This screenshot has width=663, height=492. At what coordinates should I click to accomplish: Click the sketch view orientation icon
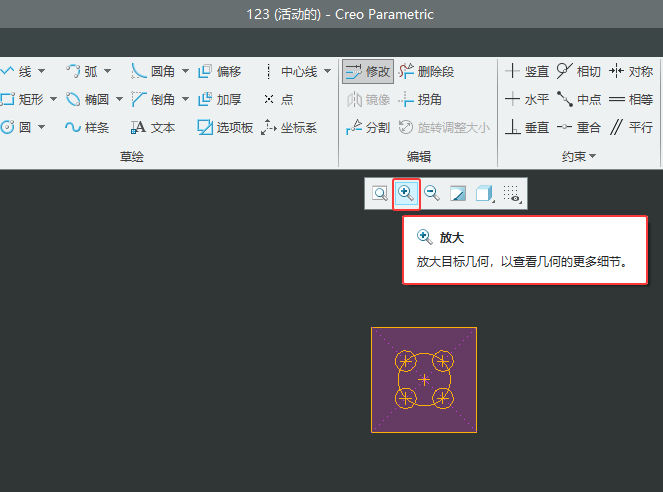click(458, 194)
